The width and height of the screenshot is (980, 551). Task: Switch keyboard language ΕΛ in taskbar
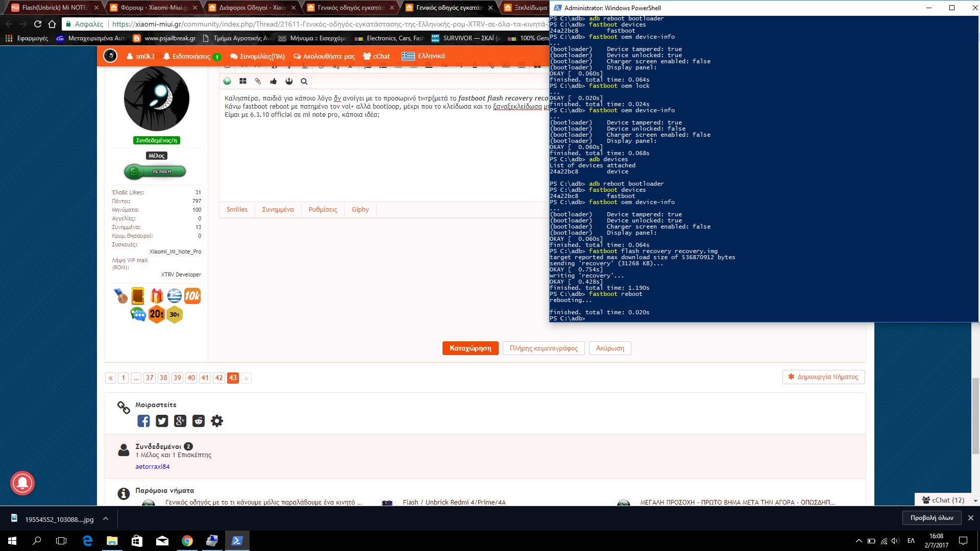coord(911,541)
